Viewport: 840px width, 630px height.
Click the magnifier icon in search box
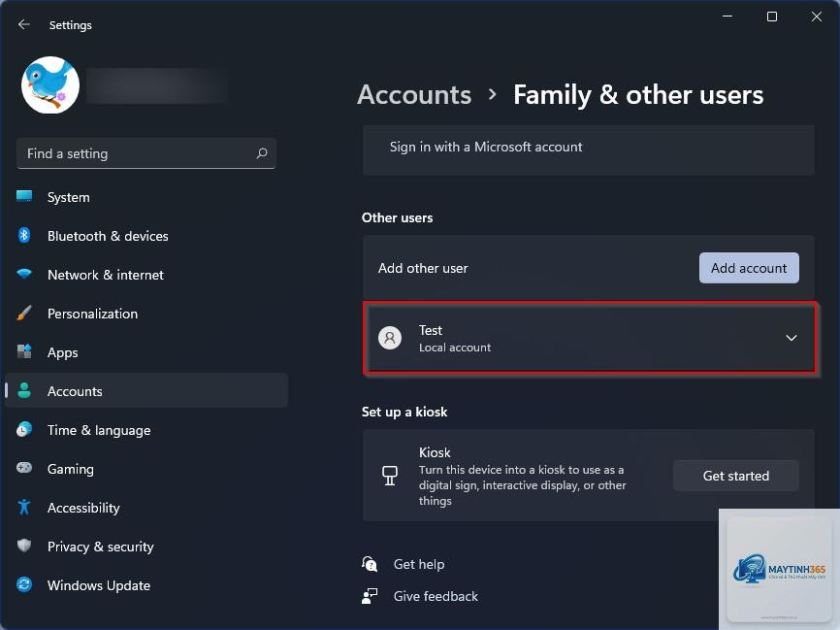coord(262,153)
